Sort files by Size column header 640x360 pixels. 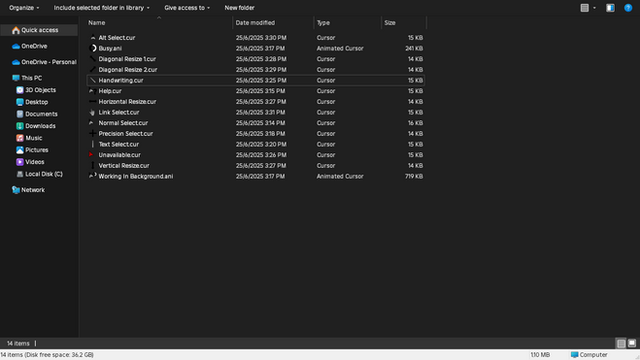(390, 23)
